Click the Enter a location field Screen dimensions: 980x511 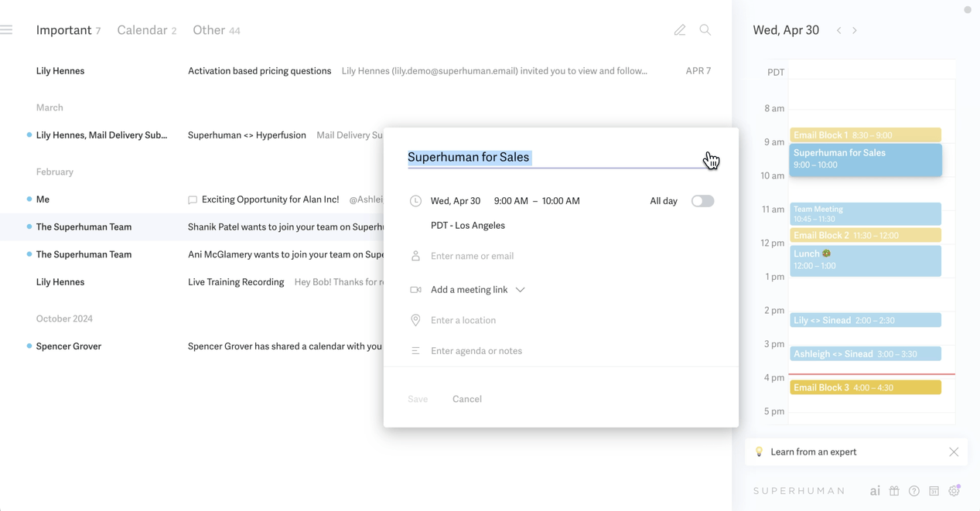463,320
